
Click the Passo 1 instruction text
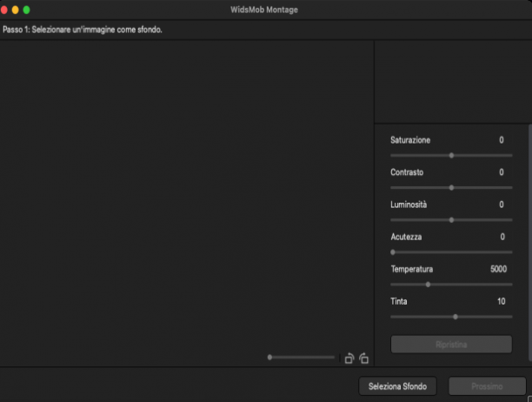tap(83, 30)
